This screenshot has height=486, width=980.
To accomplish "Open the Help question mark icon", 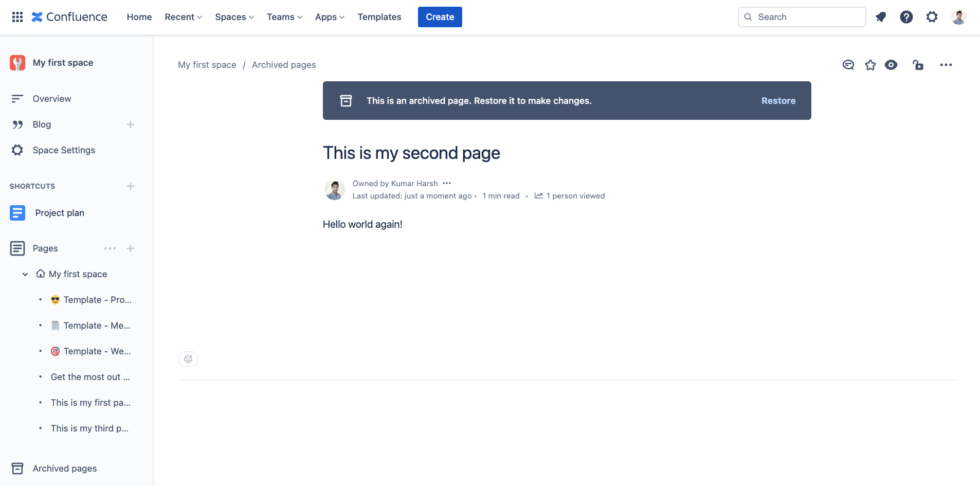I will coord(906,17).
